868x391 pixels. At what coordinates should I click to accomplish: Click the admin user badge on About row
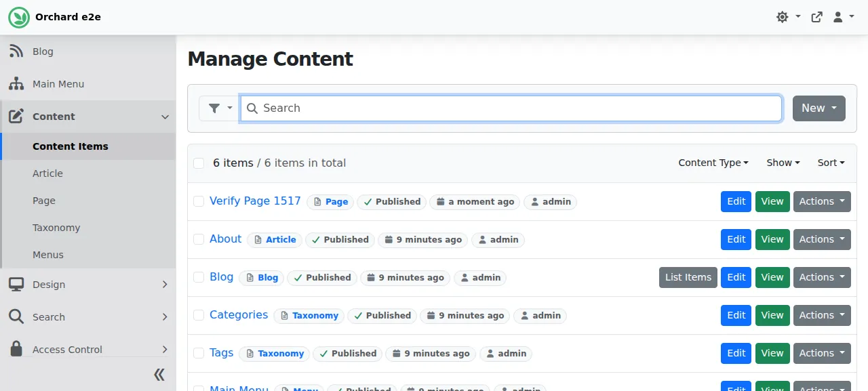click(x=498, y=240)
